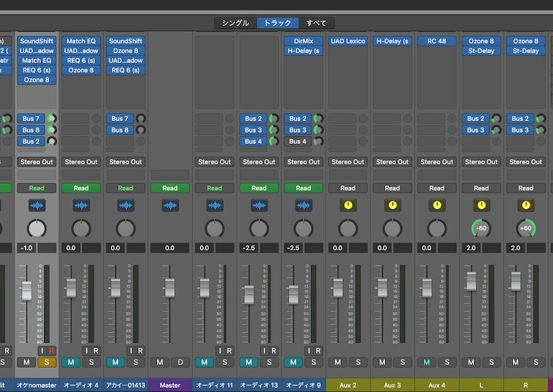Click the waveform icon on オーディオ 11 strip

tap(214, 205)
